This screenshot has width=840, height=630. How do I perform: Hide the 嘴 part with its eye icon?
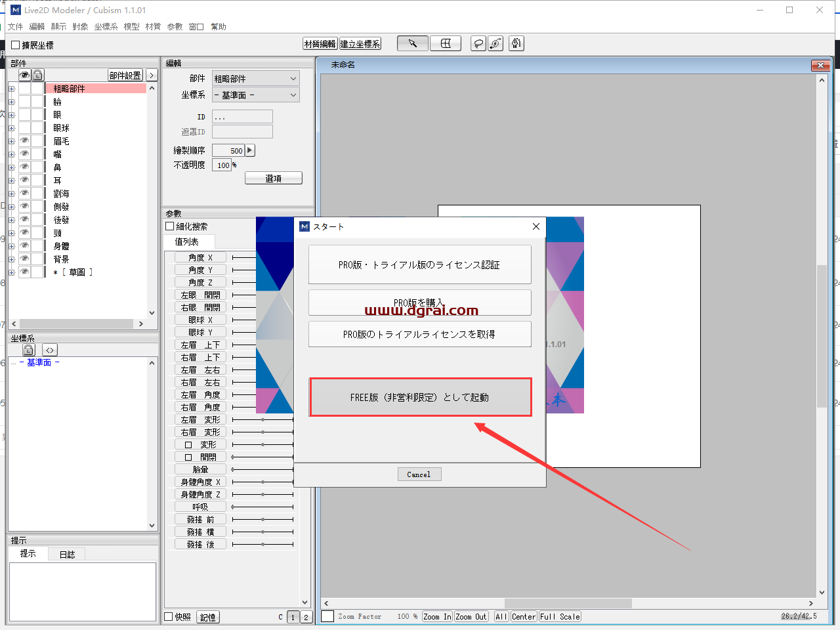[x=24, y=154]
